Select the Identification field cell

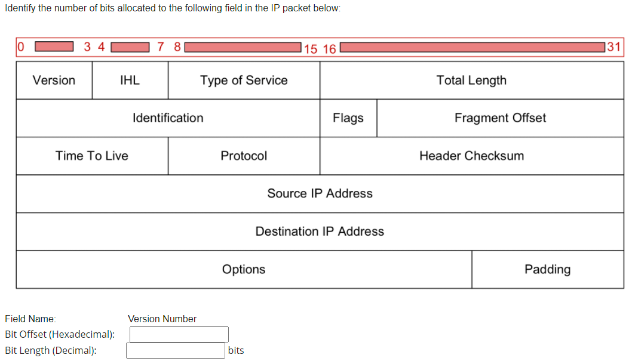point(168,118)
